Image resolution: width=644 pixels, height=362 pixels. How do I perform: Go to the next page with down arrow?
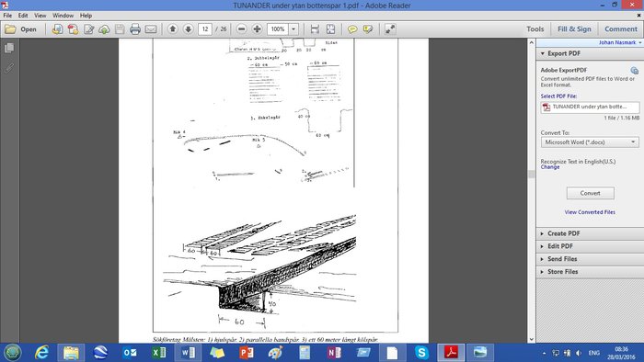[x=188, y=29]
